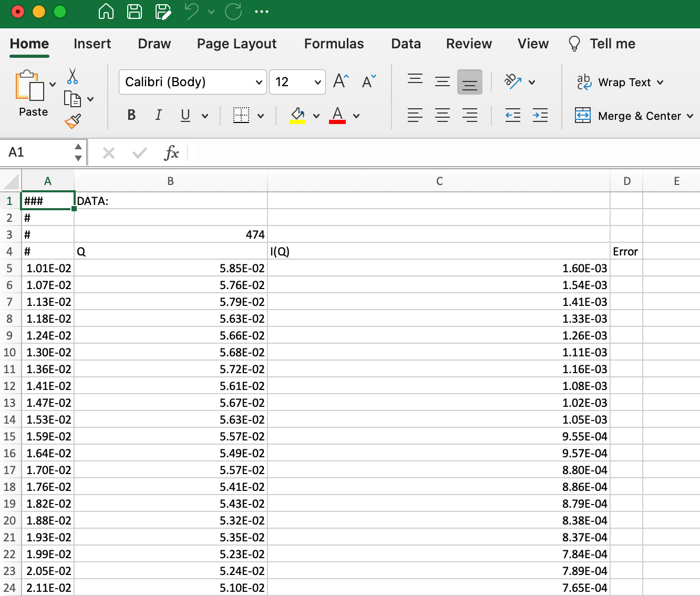This screenshot has width=700, height=596.
Task: Expand the Merge & Center options arrow
Action: 690,116
